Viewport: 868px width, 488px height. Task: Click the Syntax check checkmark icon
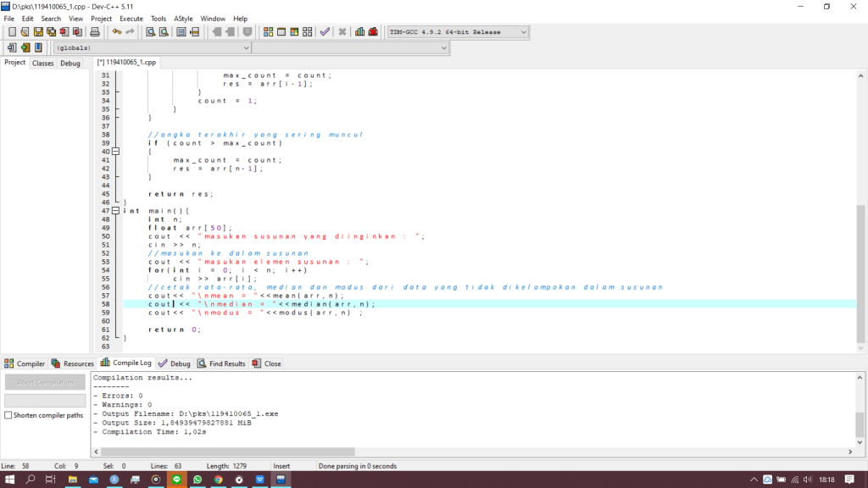tap(325, 32)
